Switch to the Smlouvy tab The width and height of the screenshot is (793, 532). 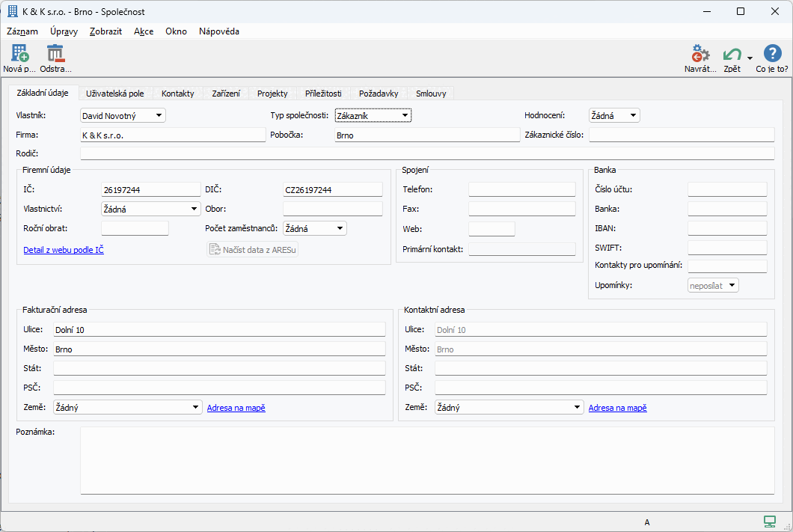tap(431, 94)
